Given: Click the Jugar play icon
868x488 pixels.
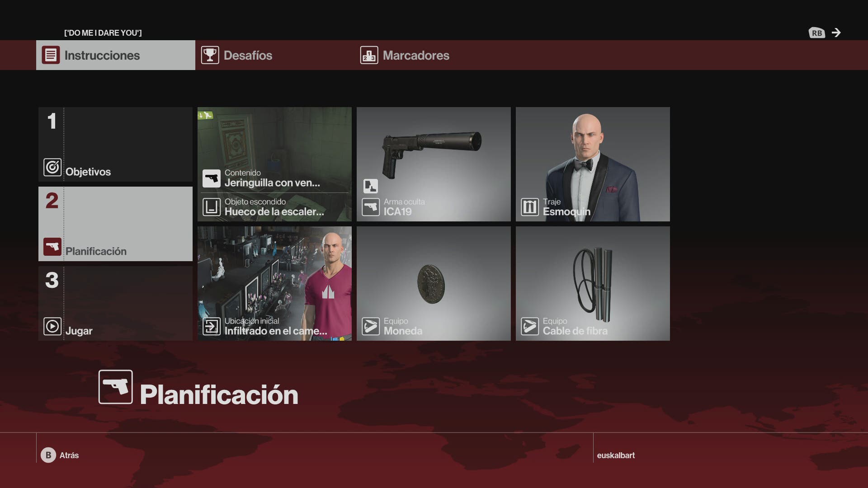Looking at the screenshot, I should [52, 326].
